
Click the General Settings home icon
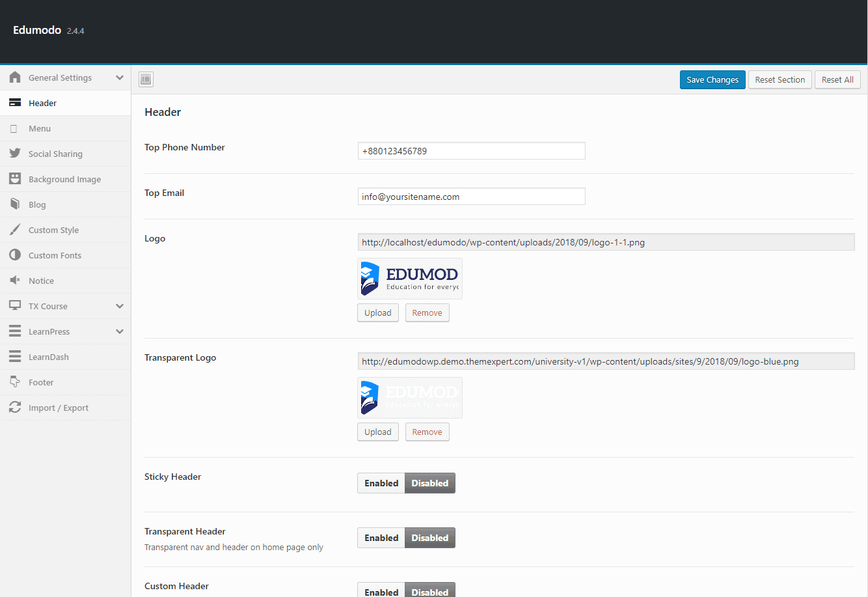coord(15,77)
